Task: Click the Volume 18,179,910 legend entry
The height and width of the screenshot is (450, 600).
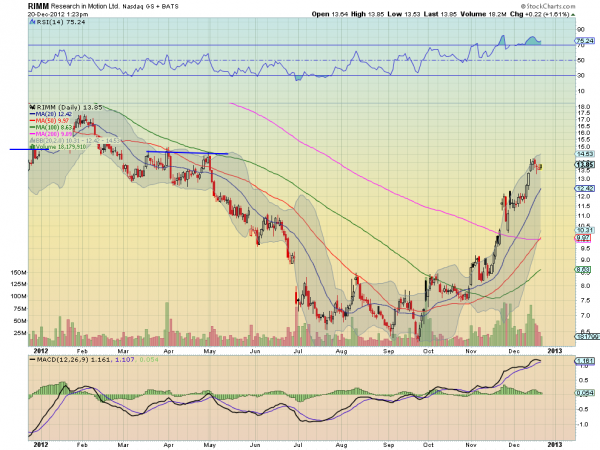Action: 61,147
